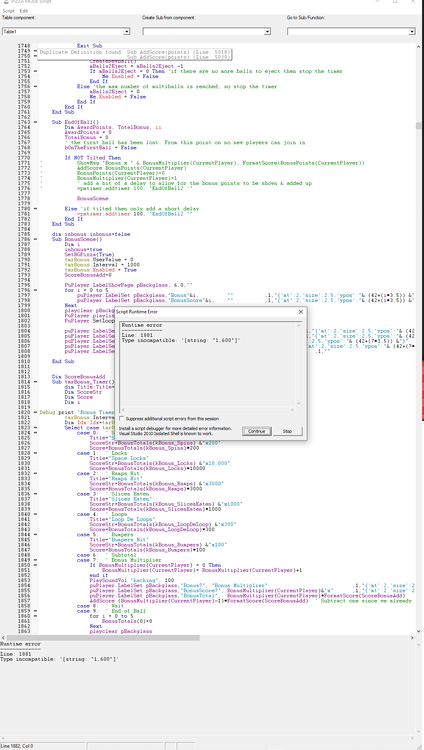Collapse the fold marker at line 1844
The image size is (424, 750).
[35, 534]
